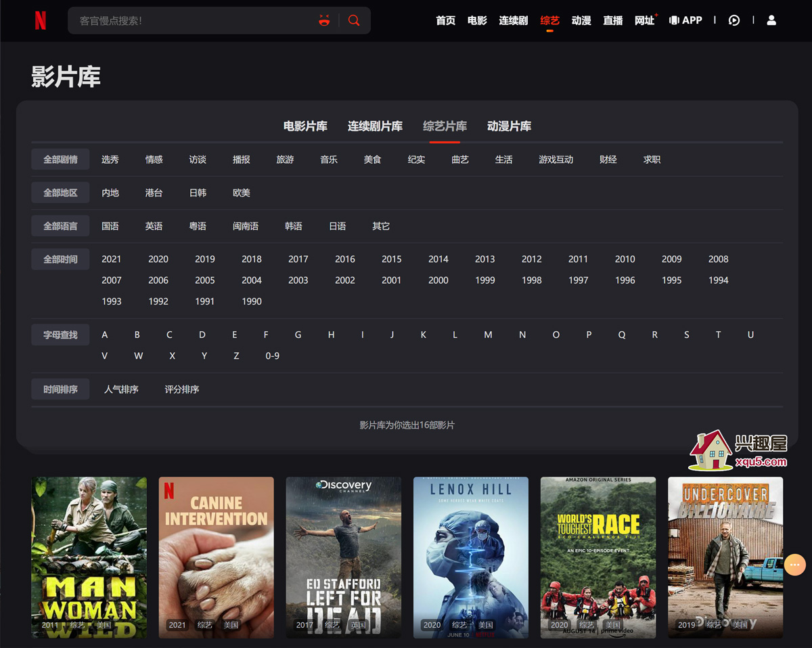Open the watch history play icon
The image size is (812, 648).
[x=734, y=20]
